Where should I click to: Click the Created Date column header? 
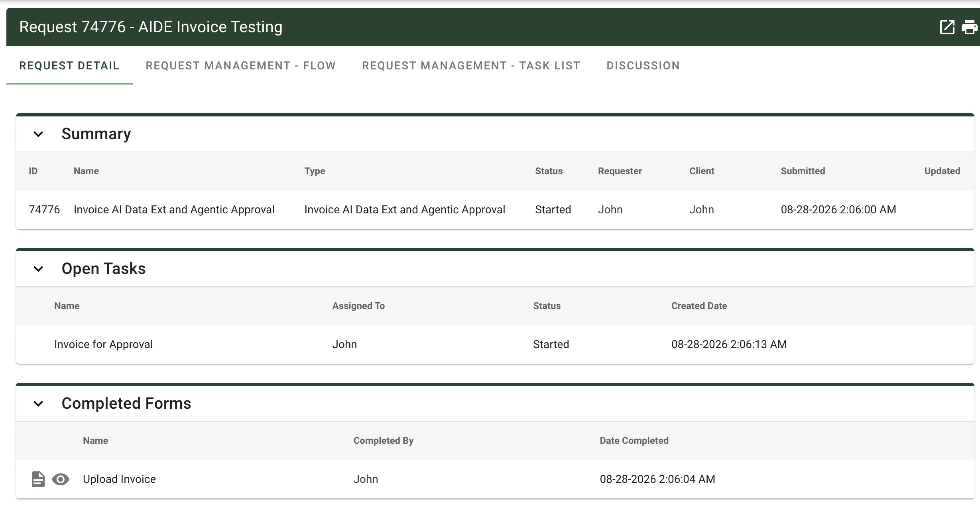[699, 306]
